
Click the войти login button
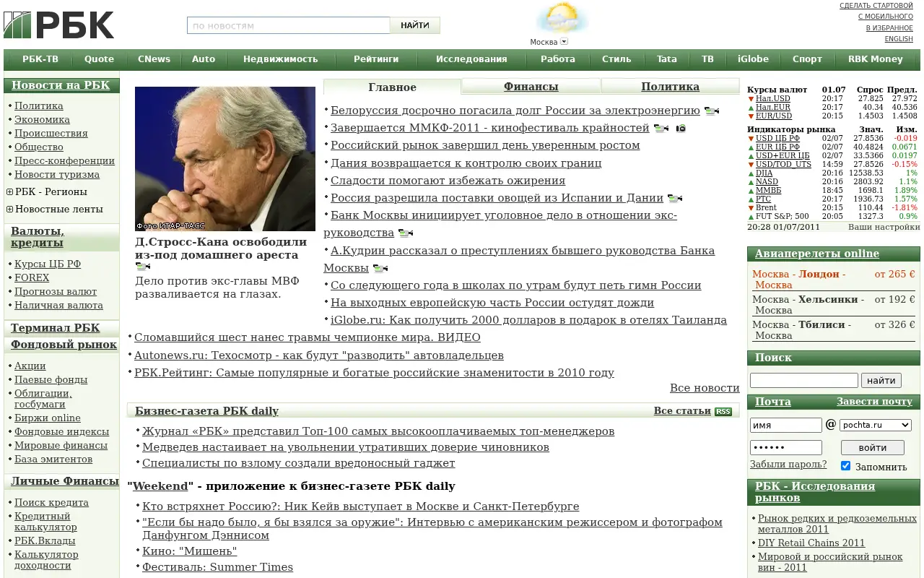(x=873, y=448)
